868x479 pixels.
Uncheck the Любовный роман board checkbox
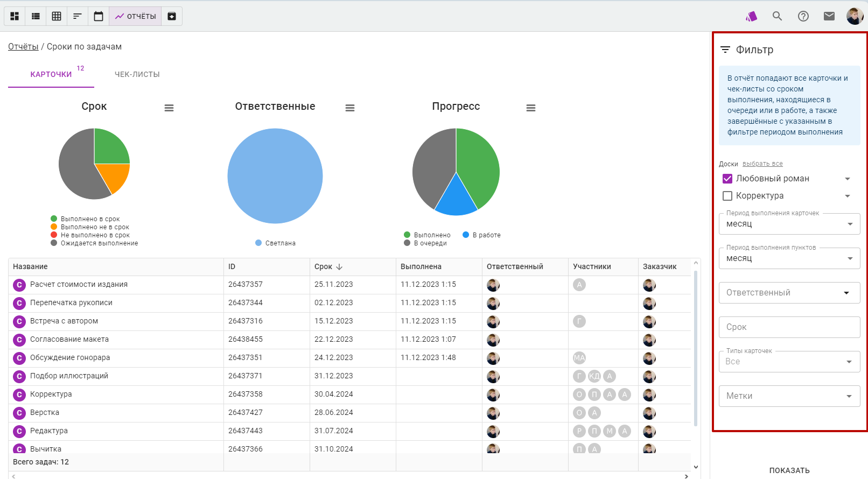(727, 179)
